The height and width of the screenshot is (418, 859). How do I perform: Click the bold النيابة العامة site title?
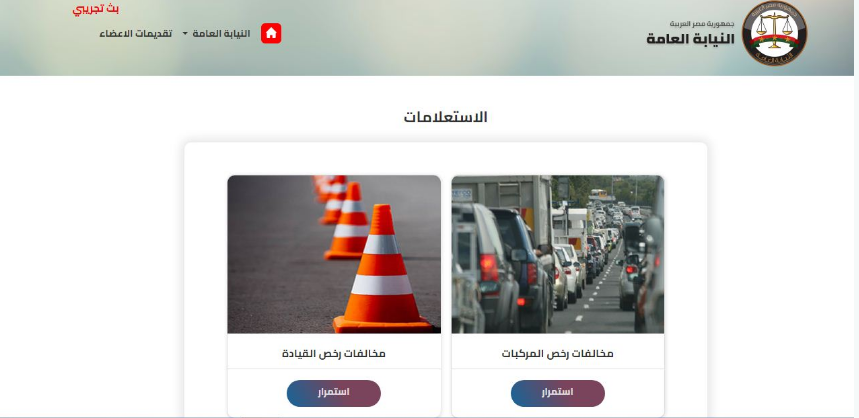point(690,39)
